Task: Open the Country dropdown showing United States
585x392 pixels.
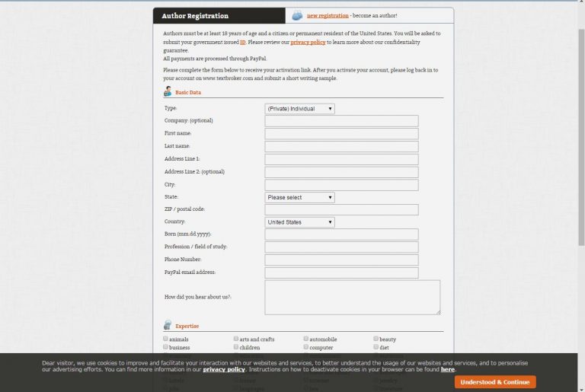Action: tap(299, 222)
